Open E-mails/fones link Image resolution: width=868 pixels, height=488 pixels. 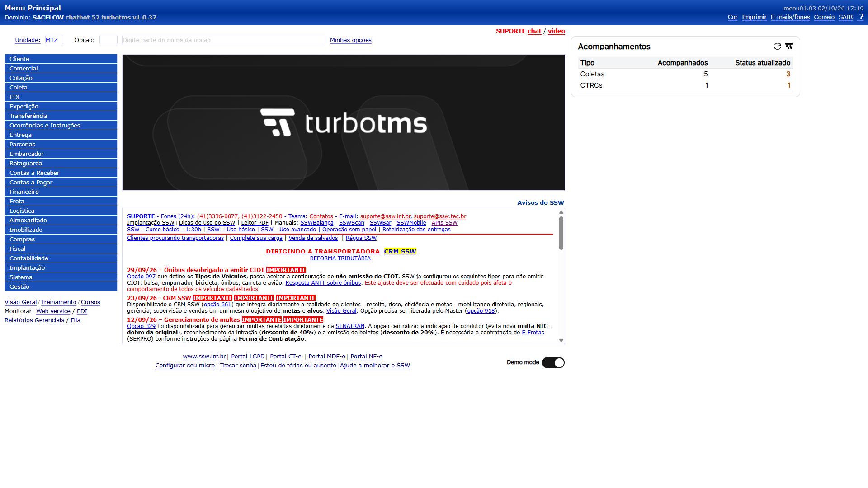(790, 17)
